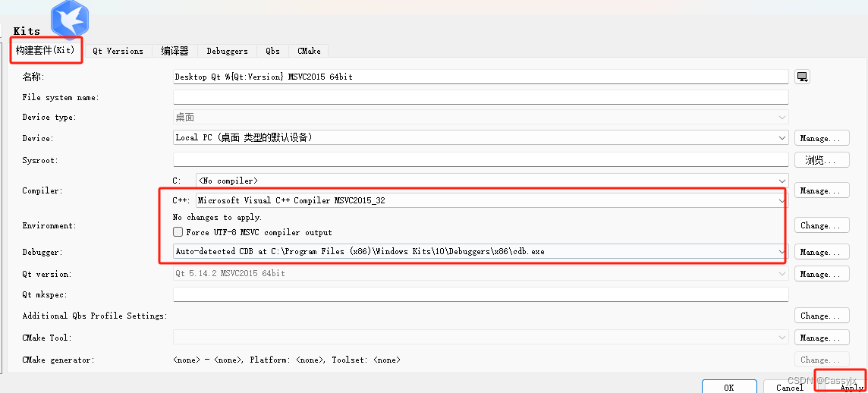Click into the 名称 name field
This screenshot has width=868, height=393.
click(x=481, y=77)
